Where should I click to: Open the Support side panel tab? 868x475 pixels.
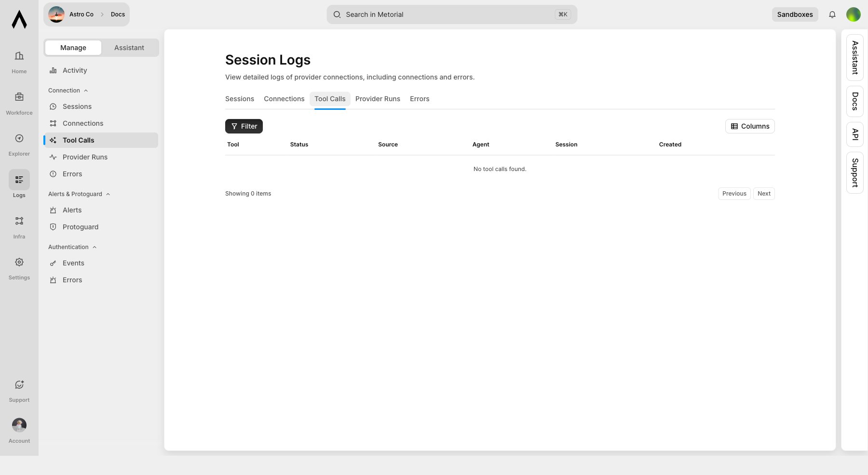coord(855,172)
